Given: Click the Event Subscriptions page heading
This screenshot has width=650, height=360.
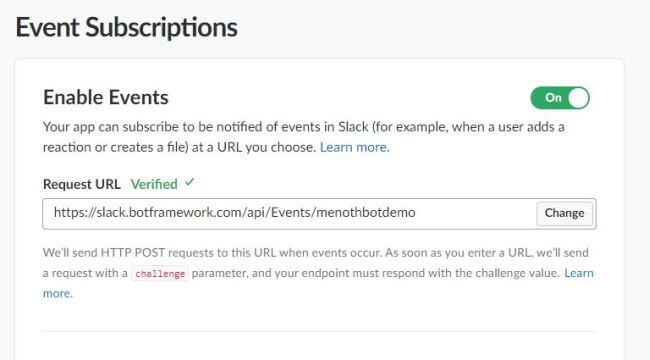Looking at the screenshot, I should pyautogui.click(x=126, y=28).
